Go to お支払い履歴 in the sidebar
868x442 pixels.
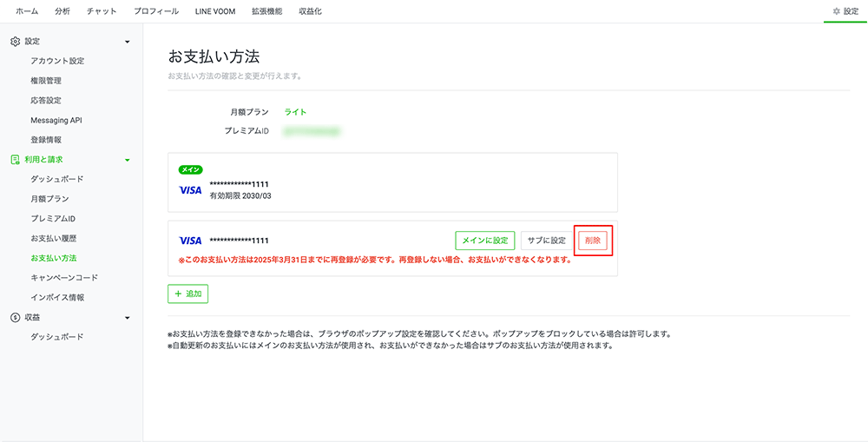coord(53,238)
